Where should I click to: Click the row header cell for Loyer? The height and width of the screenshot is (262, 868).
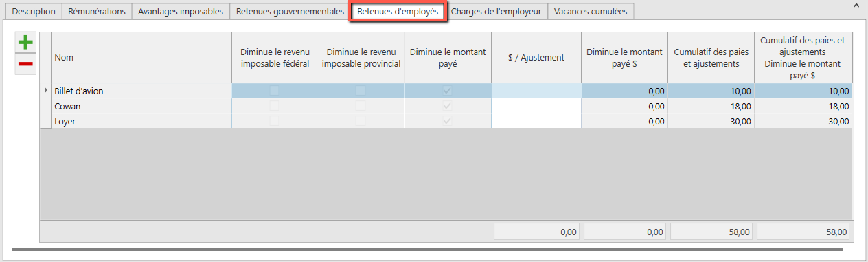click(x=45, y=121)
